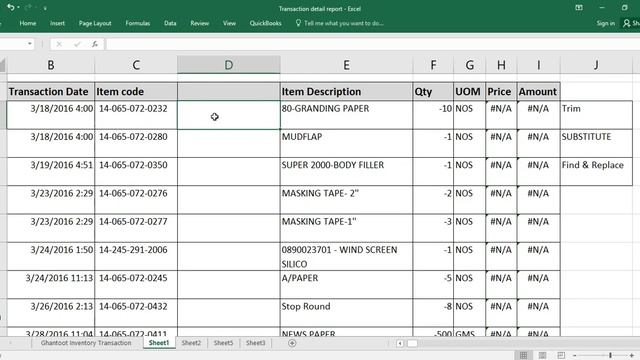Select column J header
The image size is (640, 360).
coord(596,65)
